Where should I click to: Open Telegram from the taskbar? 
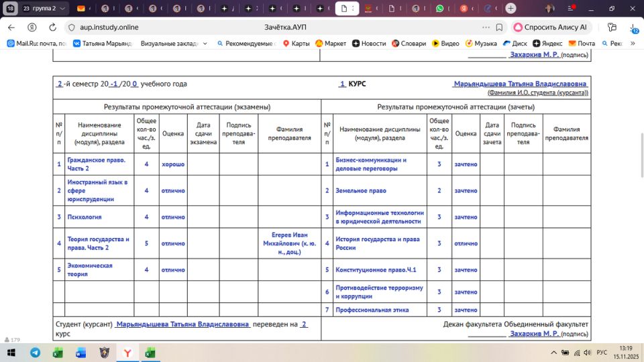35,353
